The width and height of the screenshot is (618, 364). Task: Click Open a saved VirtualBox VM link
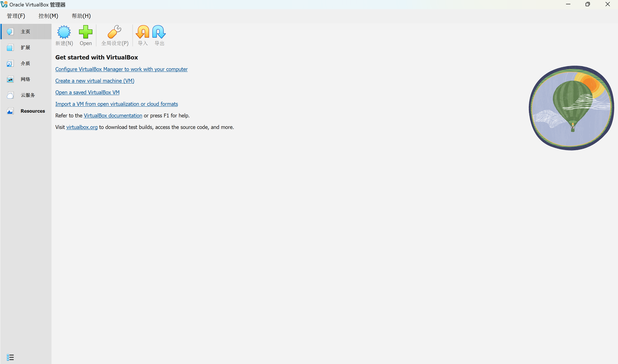(x=87, y=93)
